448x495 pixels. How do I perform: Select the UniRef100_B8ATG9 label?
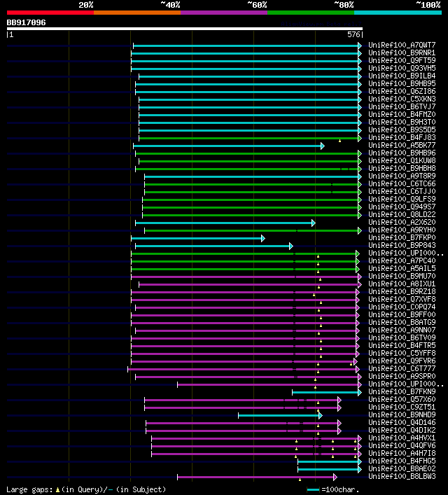402,322
